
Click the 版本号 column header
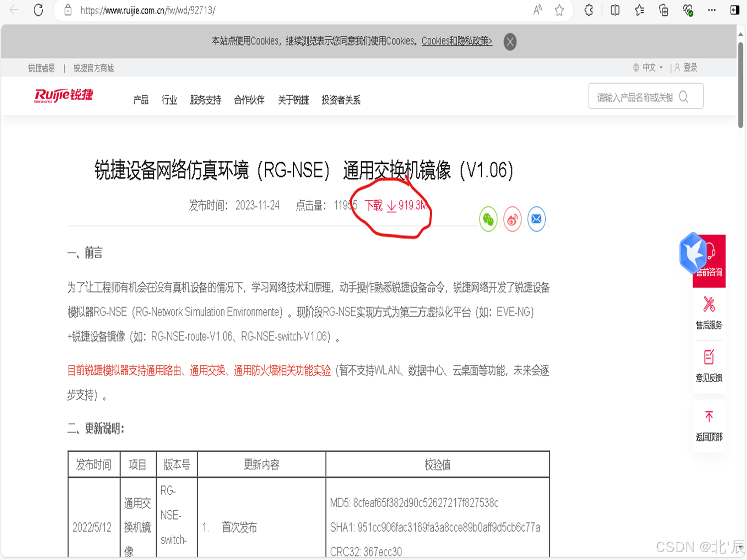177,465
